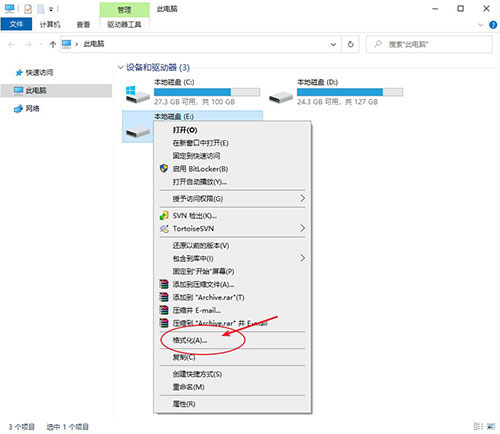Click the address bar 此电脑 path
The height and width of the screenshot is (434, 500).
tap(94, 44)
